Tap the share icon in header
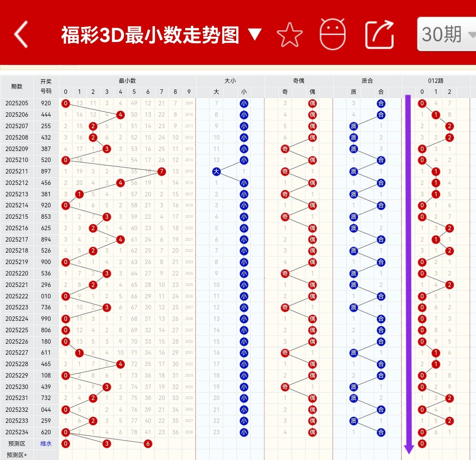Image resolution: width=476 pixels, height=460 pixels. coord(379,35)
